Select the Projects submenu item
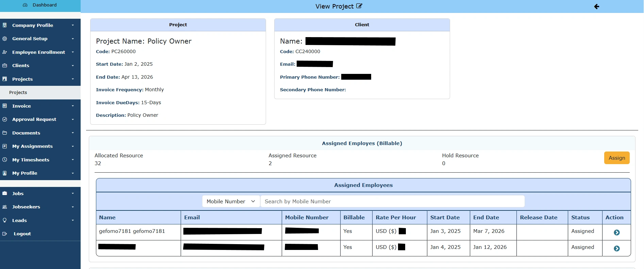This screenshot has height=269, width=644. click(18, 93)
